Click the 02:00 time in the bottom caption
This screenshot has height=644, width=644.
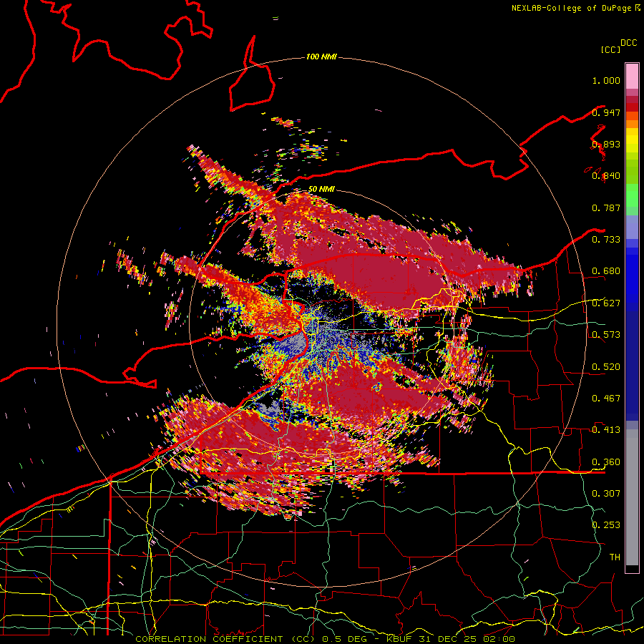pos(499,639)
